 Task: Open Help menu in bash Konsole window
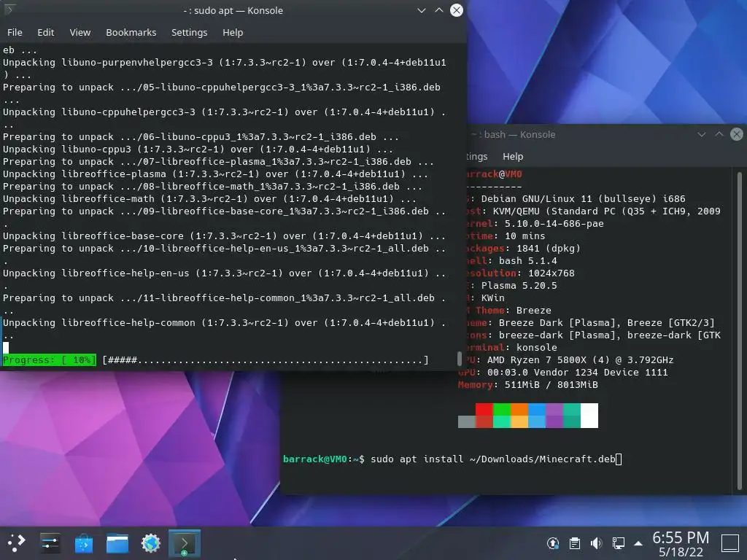click(x=513, y=156)
